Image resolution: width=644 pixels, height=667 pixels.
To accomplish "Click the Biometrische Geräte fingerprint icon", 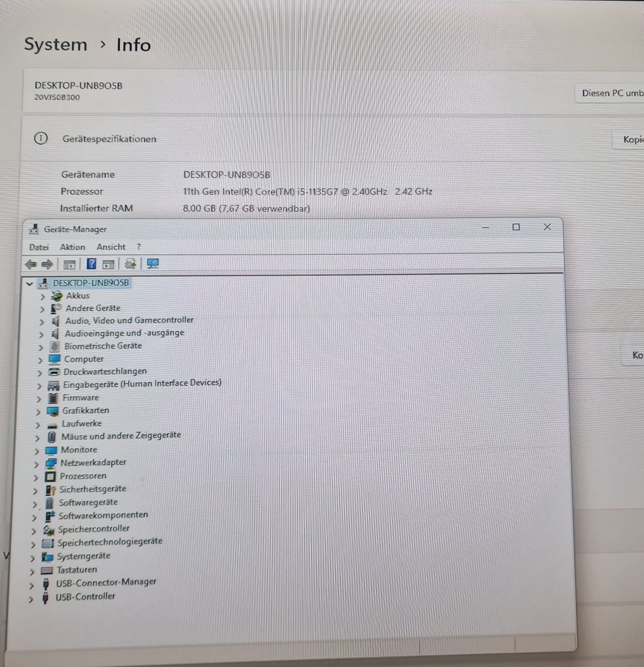I will [x=54, y=346].
